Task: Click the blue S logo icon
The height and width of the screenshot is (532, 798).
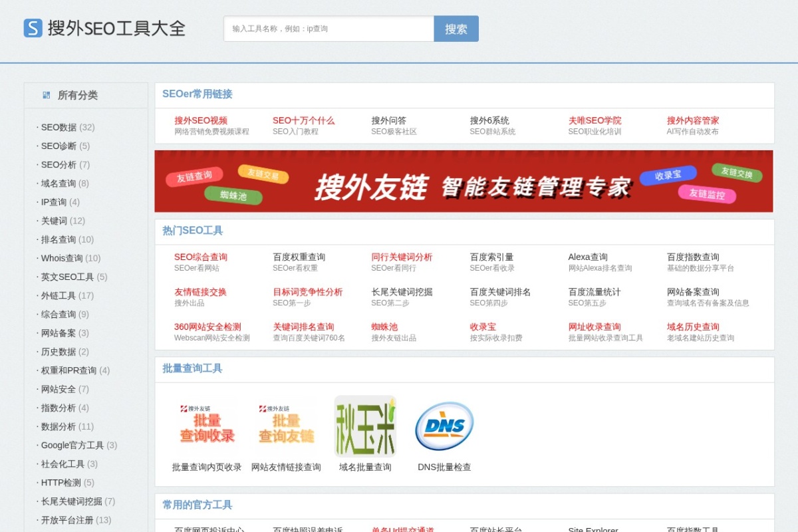Action: coord(33,28)
